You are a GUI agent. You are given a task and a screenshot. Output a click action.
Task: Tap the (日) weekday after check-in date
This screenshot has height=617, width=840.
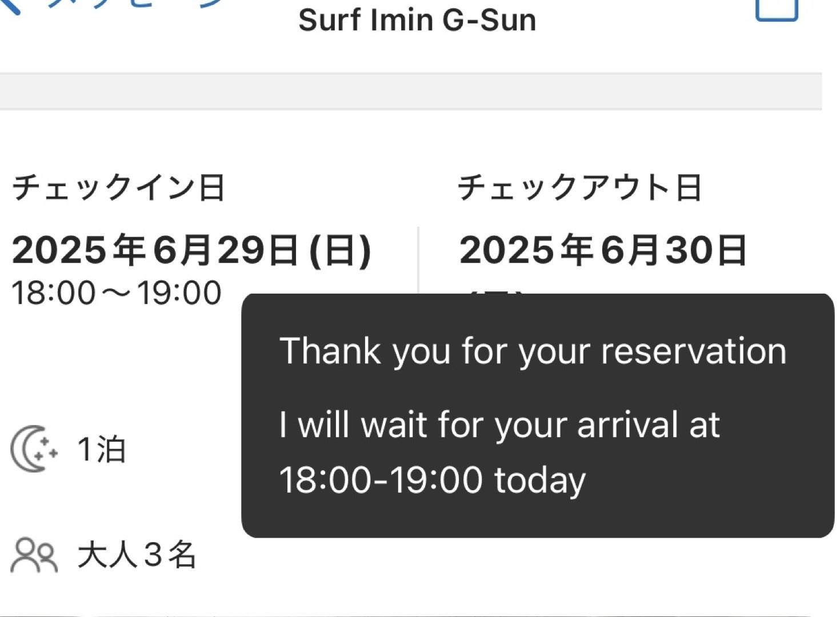pyautogui.click(x=341, y=250)
